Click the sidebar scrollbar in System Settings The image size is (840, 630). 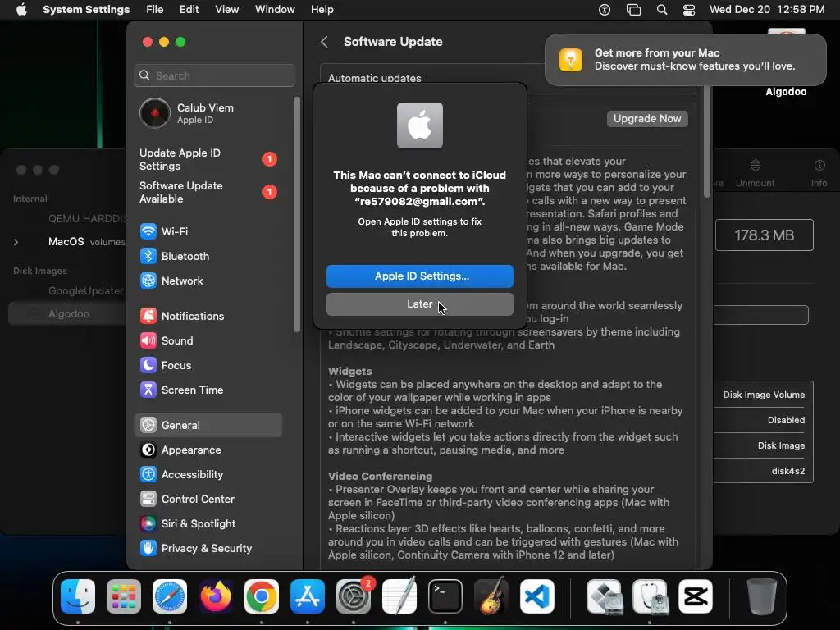(x=297, y=214)
